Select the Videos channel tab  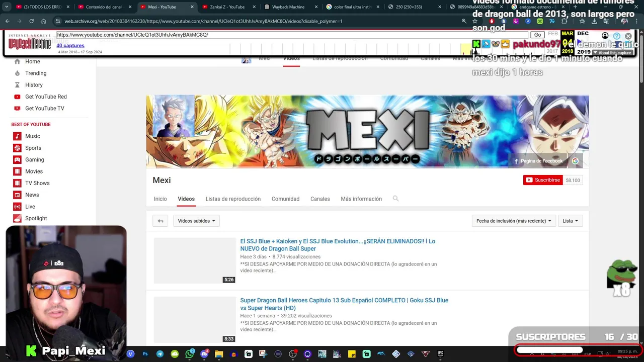pos(186,199)
